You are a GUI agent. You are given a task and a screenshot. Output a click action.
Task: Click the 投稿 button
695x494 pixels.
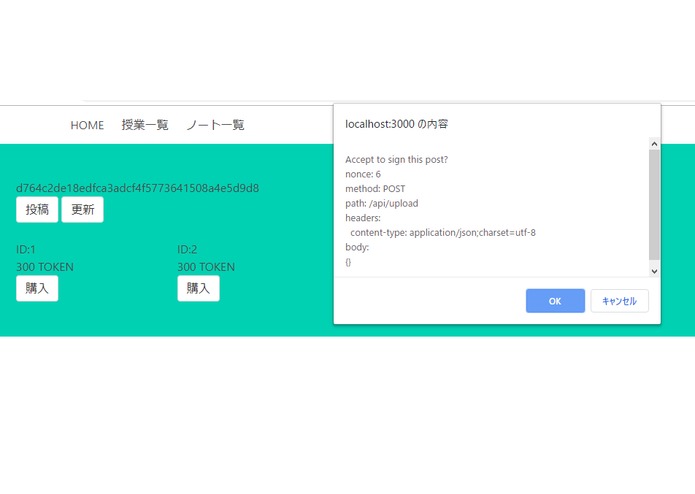(37, 210)
